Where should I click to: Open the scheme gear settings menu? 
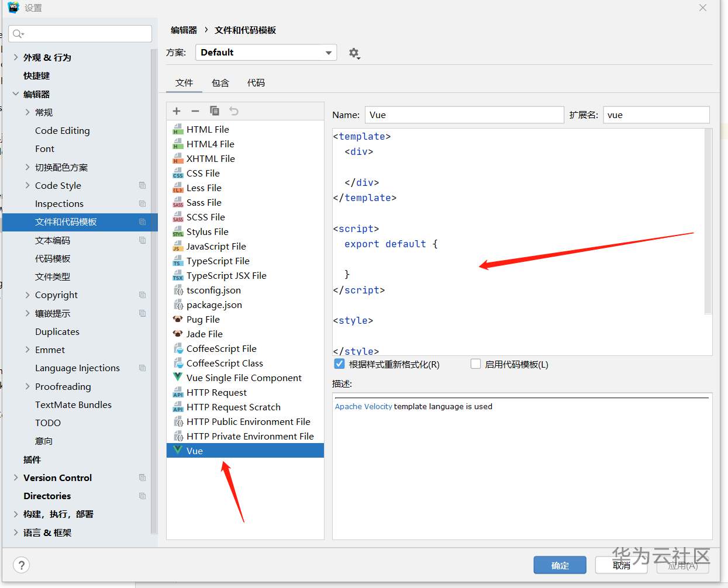354,53
